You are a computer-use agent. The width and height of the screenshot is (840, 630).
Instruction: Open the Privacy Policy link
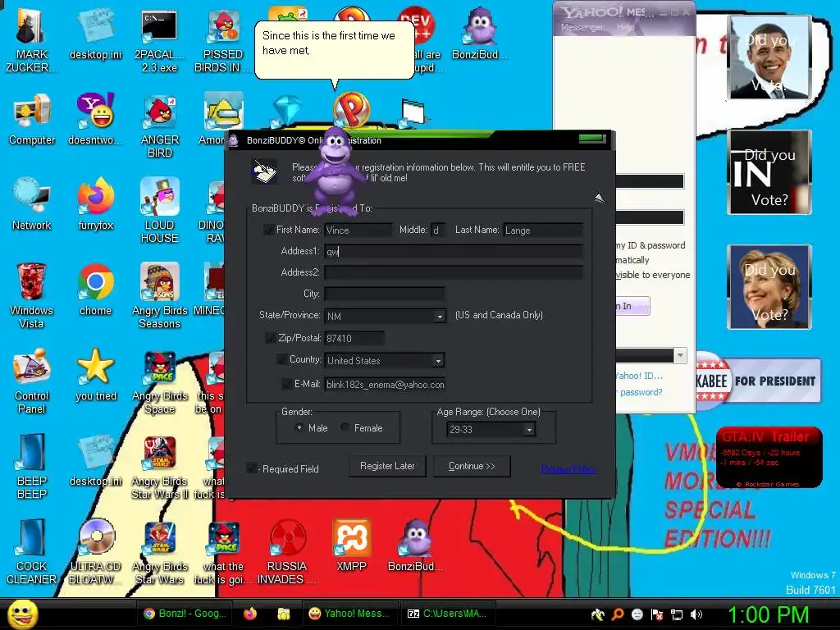[x=568, y=468]
